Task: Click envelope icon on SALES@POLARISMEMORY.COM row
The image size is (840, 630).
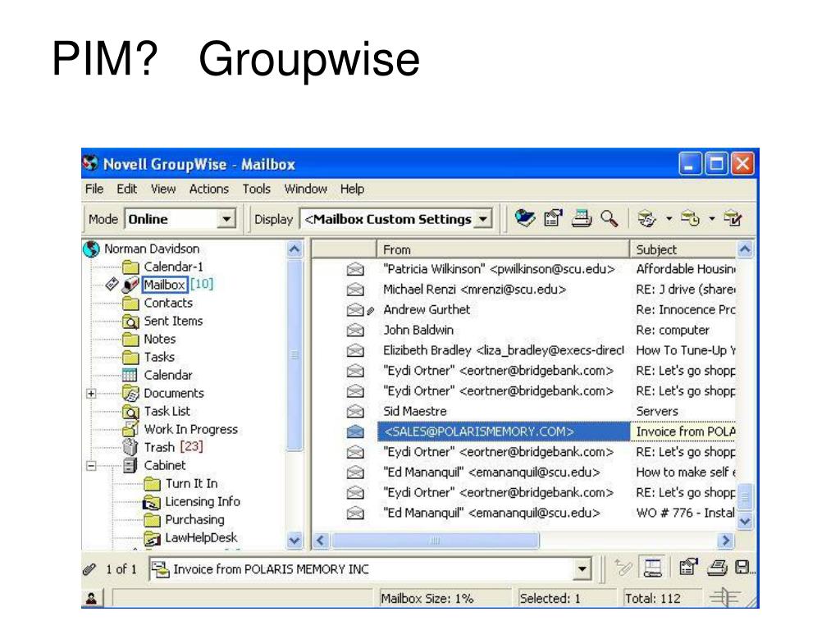Action: [x=354, y=431]
